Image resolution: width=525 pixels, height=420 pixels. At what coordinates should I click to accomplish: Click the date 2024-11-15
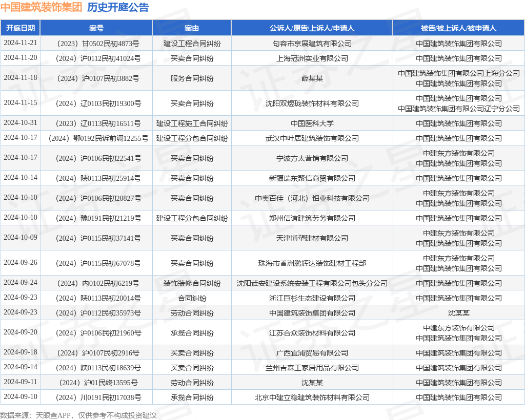[x=21, y=102]
